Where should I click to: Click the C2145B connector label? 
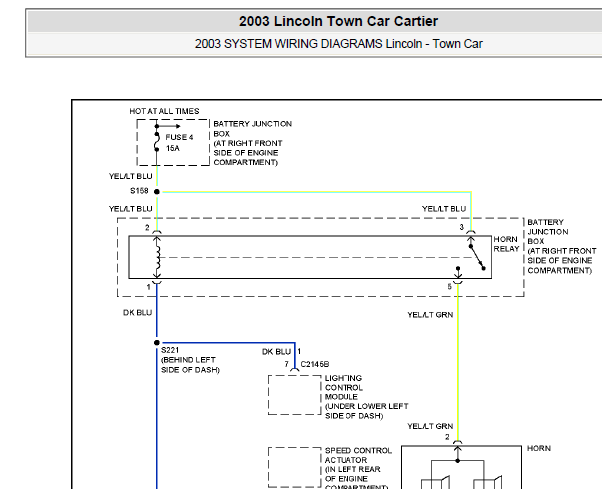tap(315, 364)
